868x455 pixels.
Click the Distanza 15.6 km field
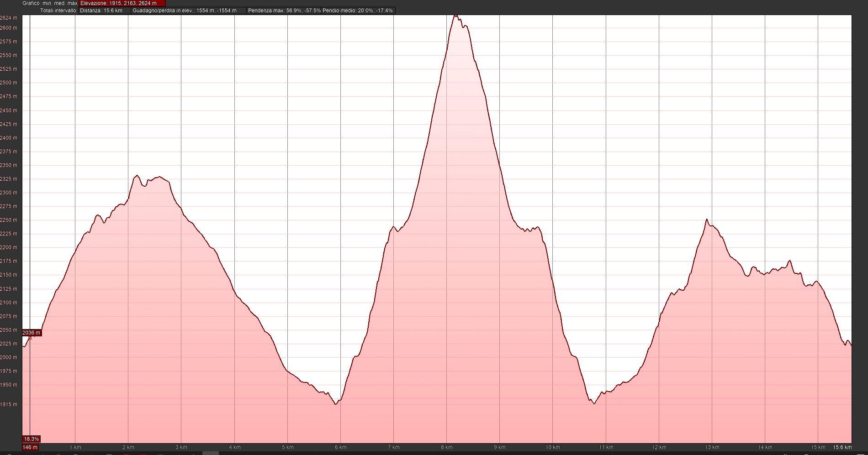click(105, 10)
